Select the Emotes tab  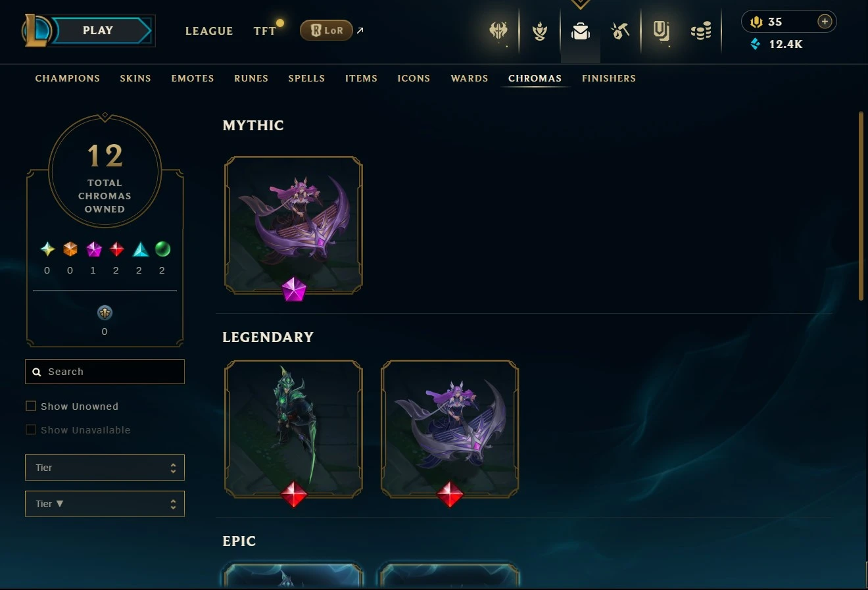(x=193, y=78)
